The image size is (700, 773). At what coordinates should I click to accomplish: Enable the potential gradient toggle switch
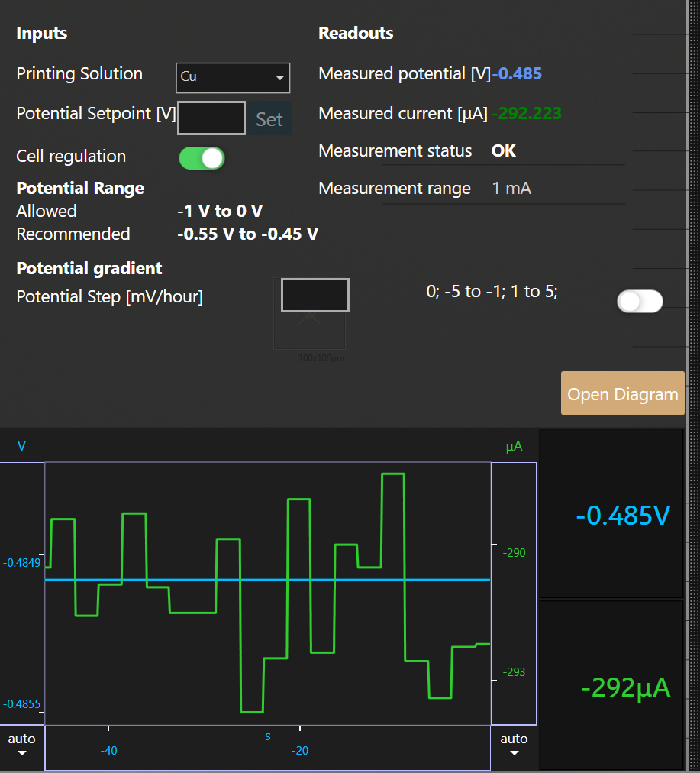point(640,302)
